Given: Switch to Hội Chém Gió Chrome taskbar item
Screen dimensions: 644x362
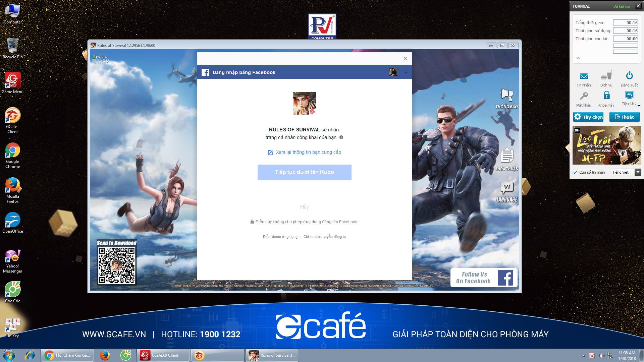Looking at the screenshot, I should (x=67, y=355).
